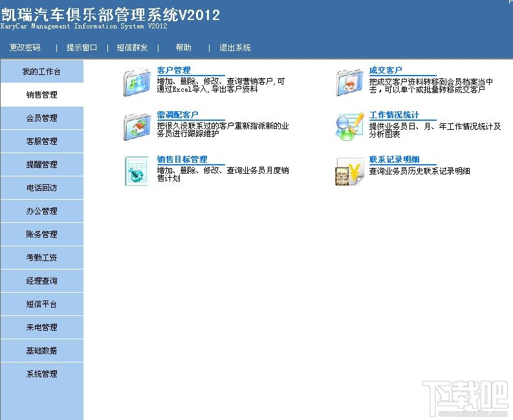This screenshot has height=420, width=513.
Task: Click the 工作情况统计 link title
Action: pyautogui.click(x=394, y=115)
